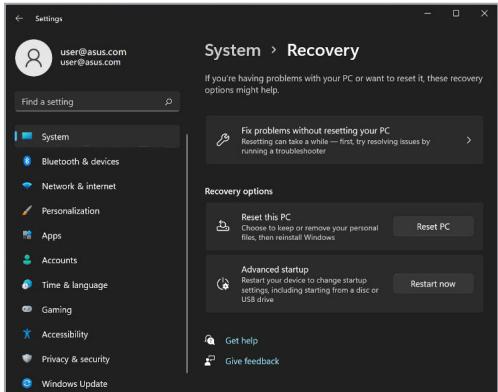This screenshot has width=498, height=392.
Task: Open Fix problems without resetting card
Action: point(344,140)
